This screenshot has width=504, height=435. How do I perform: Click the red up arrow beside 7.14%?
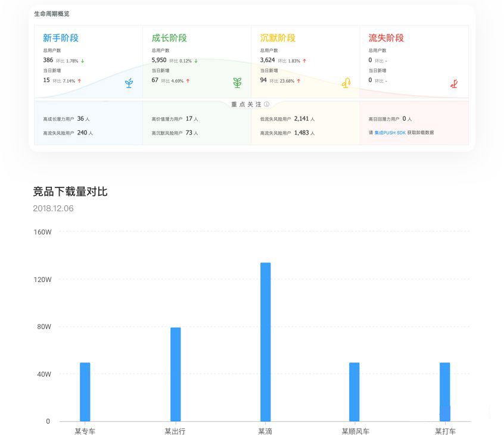[x=79, y=80]
